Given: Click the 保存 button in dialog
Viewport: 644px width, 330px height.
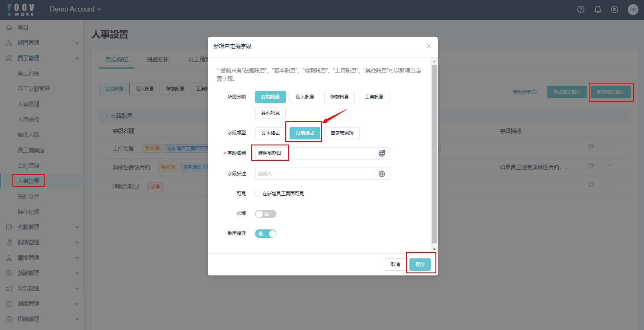Looking at the screenshot, I should (420, 264).
